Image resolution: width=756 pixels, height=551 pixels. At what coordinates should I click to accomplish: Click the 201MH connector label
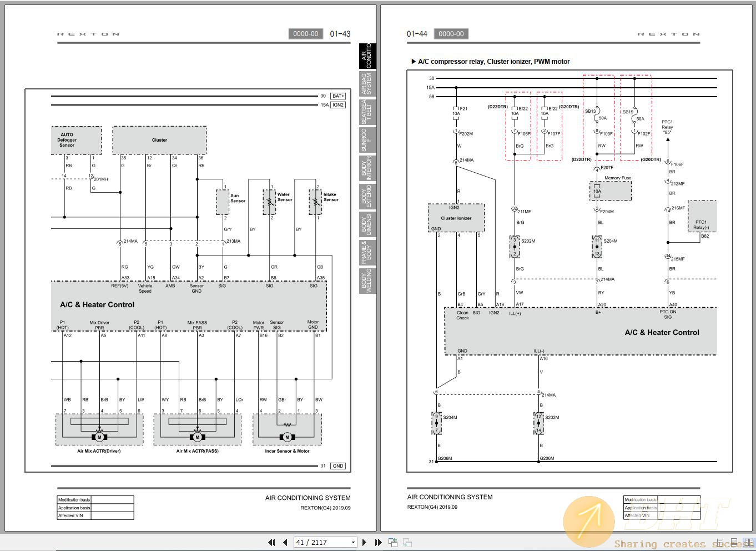(101, 179)
